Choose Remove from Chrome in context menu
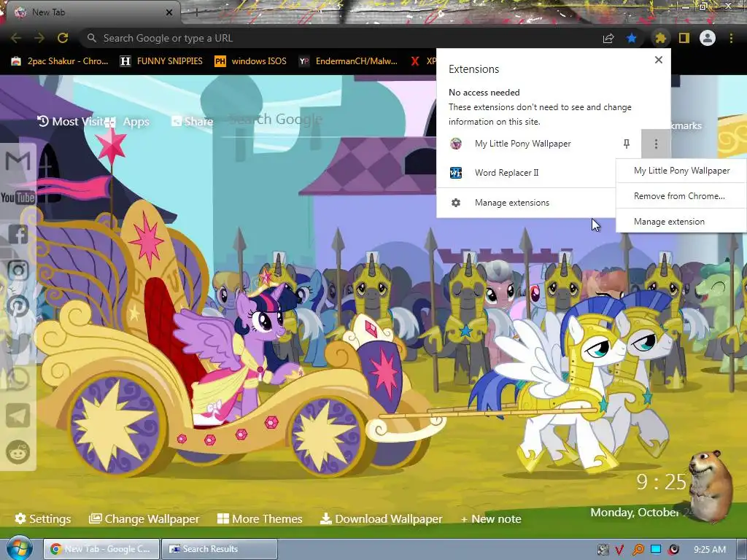The height and width of the screenshot is (560, 747). tap(681, 195)
